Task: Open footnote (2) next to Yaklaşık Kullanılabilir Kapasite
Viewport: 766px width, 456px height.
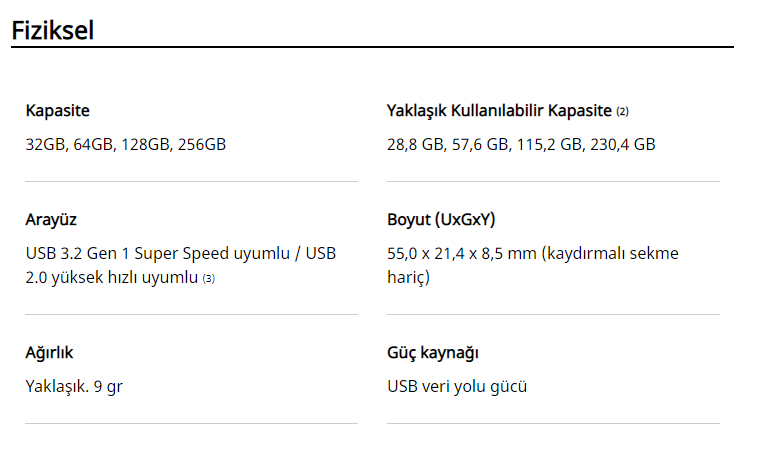Action: pyautogui.click(x=622, y=111)
